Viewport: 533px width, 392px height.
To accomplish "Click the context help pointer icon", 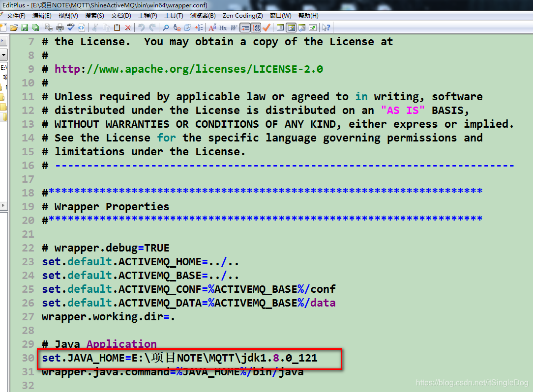I will tap(326, 28).
